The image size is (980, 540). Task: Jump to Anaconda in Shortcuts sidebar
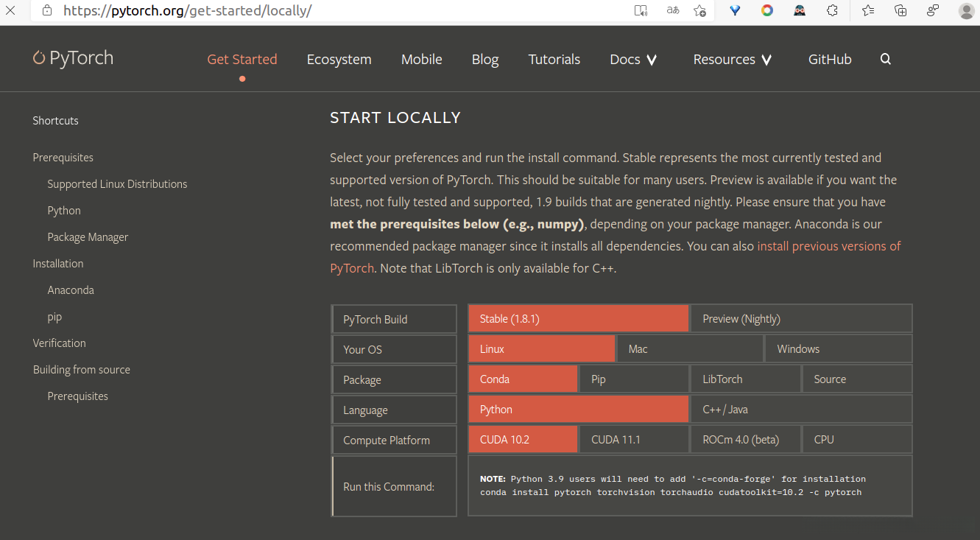tap(71, 290)
